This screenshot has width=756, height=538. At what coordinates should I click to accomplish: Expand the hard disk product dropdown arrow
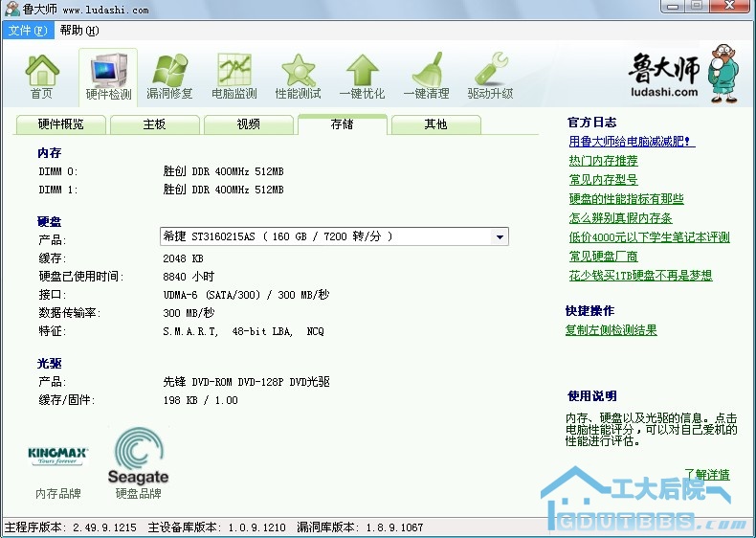click(500, 236)
